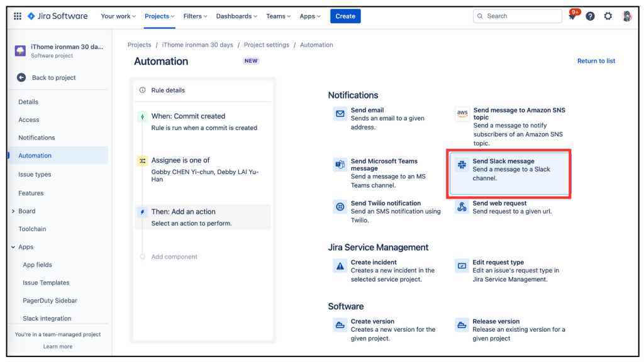Click the Return to list link
The height and width of the screenshot is (362, 644).
pos(596,61)
